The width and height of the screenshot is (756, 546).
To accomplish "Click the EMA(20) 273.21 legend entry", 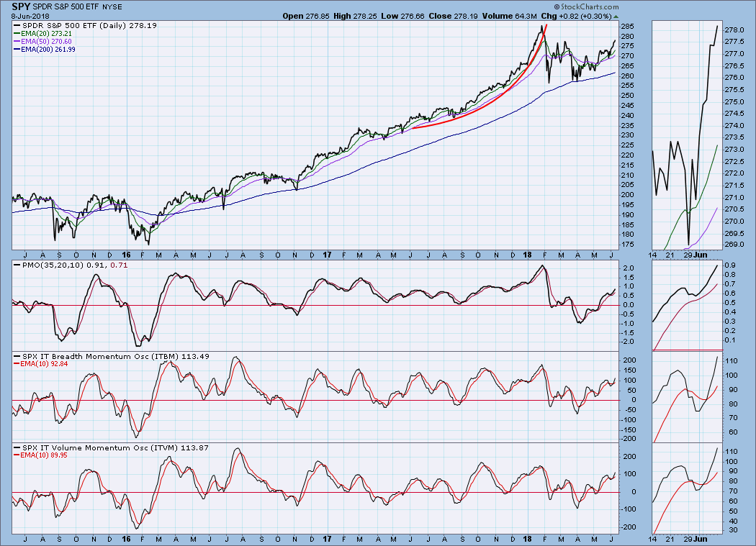I will coord(43,34).
